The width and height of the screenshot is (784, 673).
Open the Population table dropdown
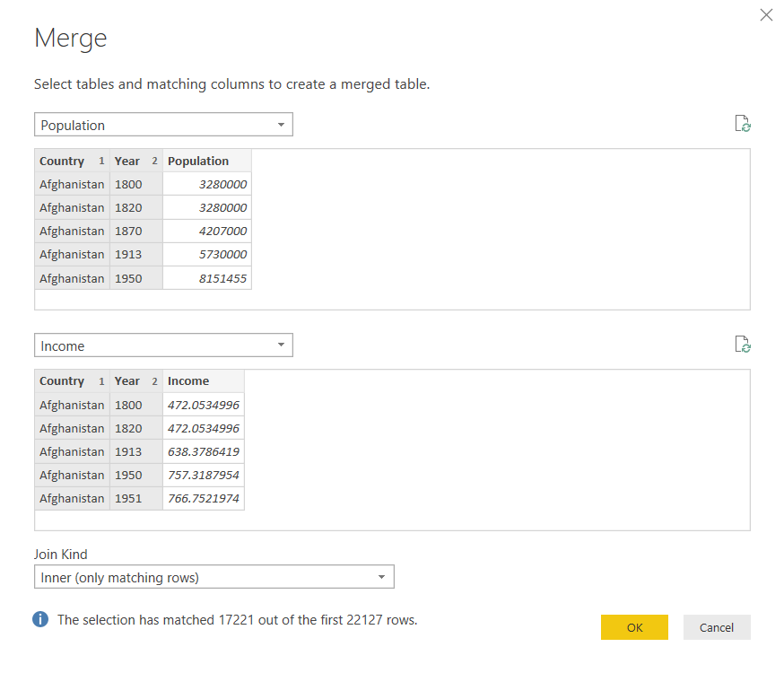coord(281,125)
